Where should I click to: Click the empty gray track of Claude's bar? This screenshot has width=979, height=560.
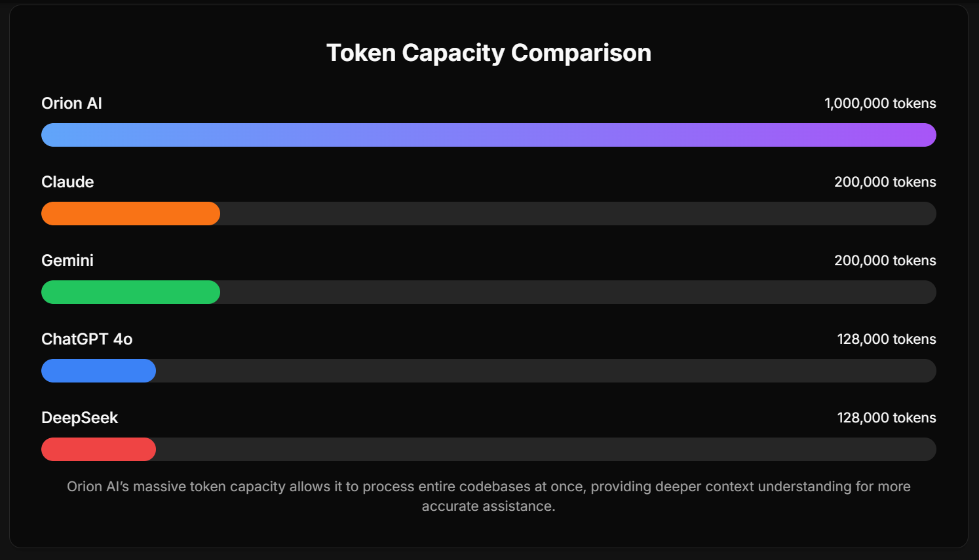tap(577, 214)
